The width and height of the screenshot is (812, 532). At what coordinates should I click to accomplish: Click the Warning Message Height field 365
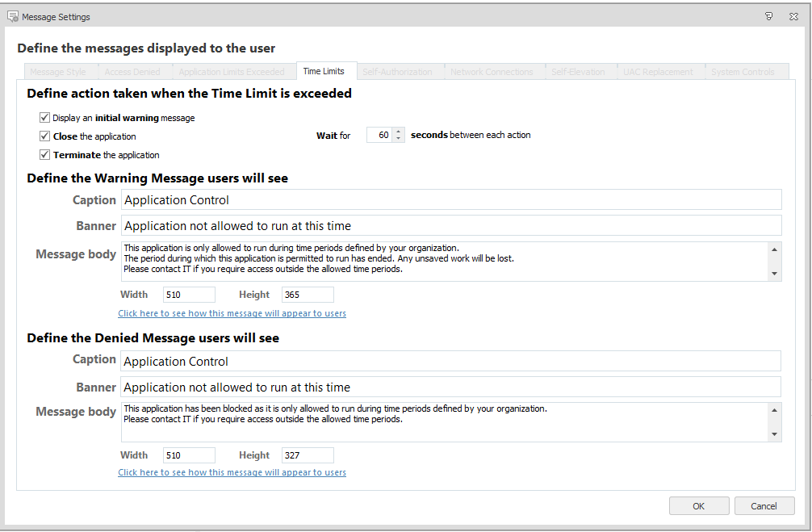[x=308, y=295]
